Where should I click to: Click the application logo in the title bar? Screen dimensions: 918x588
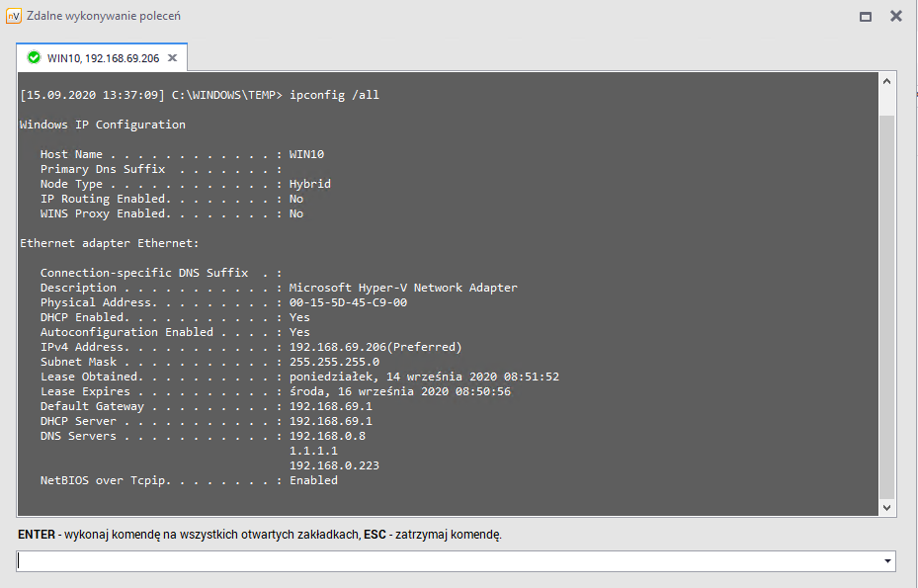tap(14, 16)
